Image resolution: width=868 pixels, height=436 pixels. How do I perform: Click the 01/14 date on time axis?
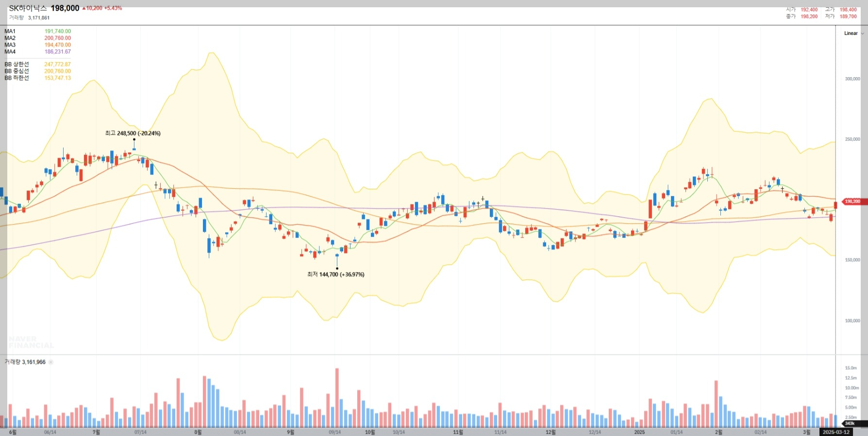[676, 432]
